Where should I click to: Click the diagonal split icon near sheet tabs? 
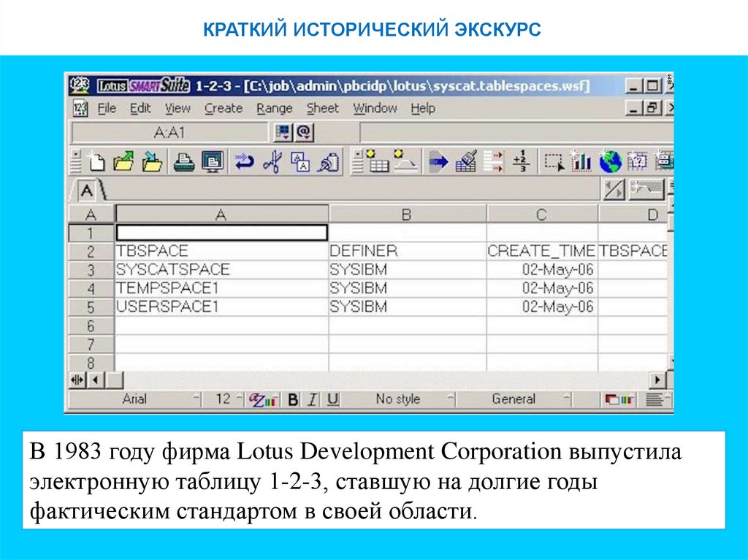pos(614,189)
